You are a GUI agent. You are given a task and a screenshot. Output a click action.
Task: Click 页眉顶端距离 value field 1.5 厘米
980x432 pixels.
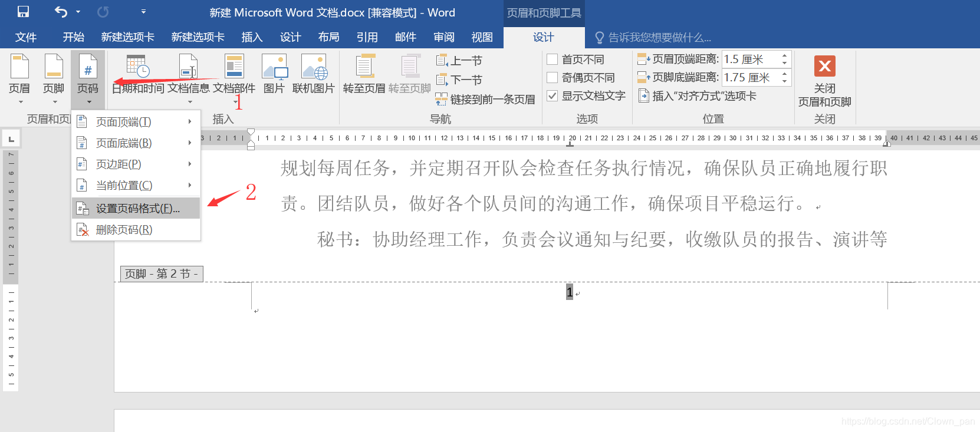(x=750, y=59)
